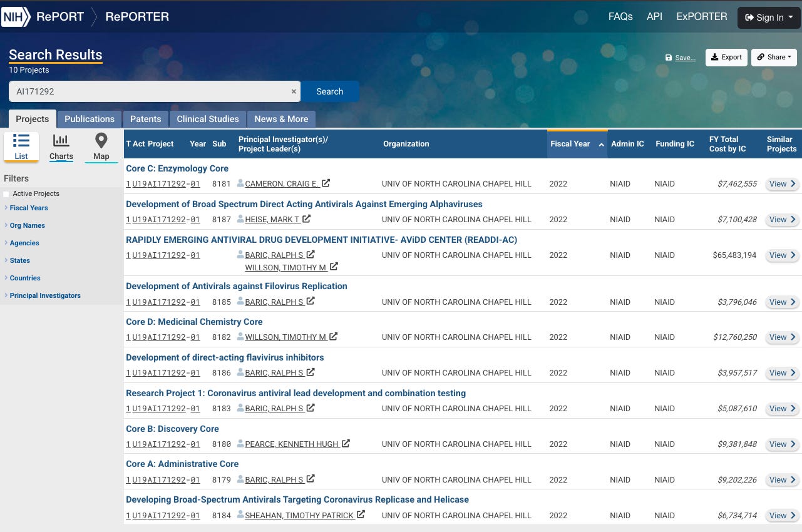
Task: Open external profile icon for SHEAHAN, TIMOTHY PATRICK
Action: click(361, 515)
